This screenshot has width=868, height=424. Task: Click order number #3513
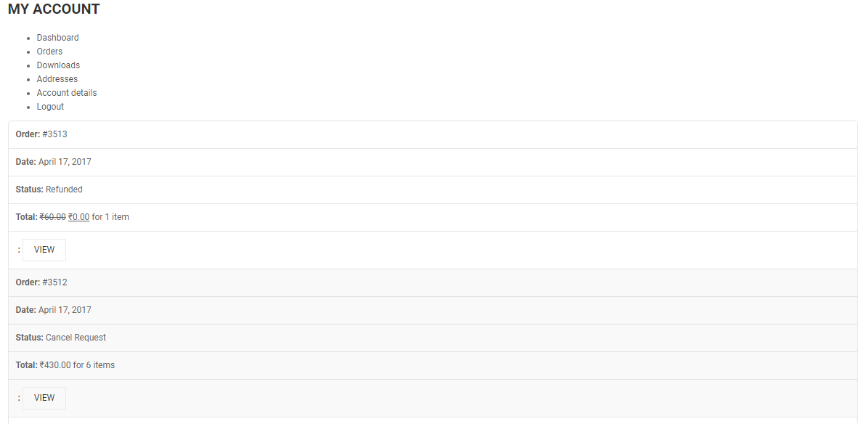pyautogui.click(x=54, y=134)
